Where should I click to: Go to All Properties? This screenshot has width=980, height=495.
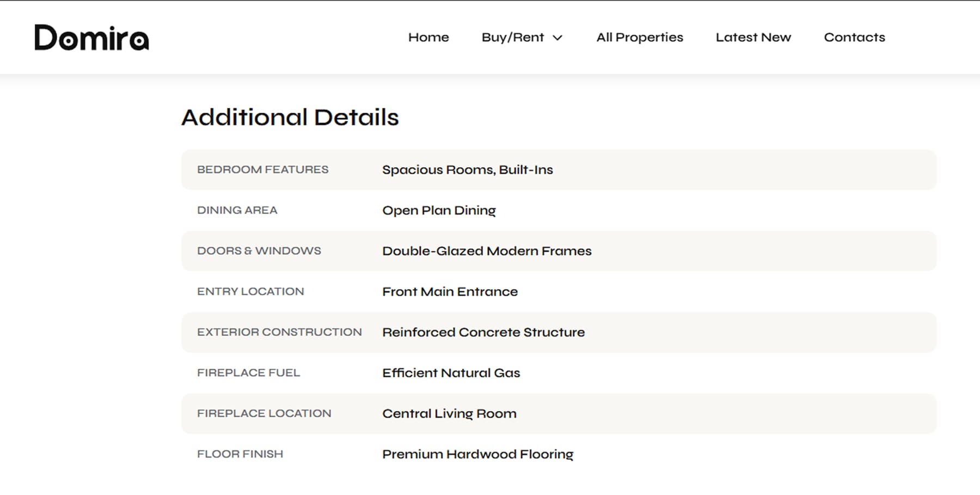coord(640,37)
